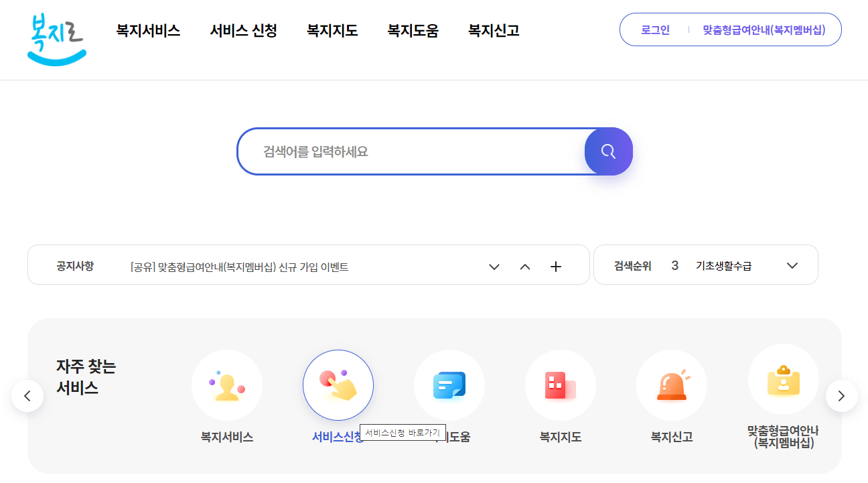The width and height of the screenshot is (868, 483).
Task: Click the 복지서비스 label under icons
Action: click(x=227, y=437)
